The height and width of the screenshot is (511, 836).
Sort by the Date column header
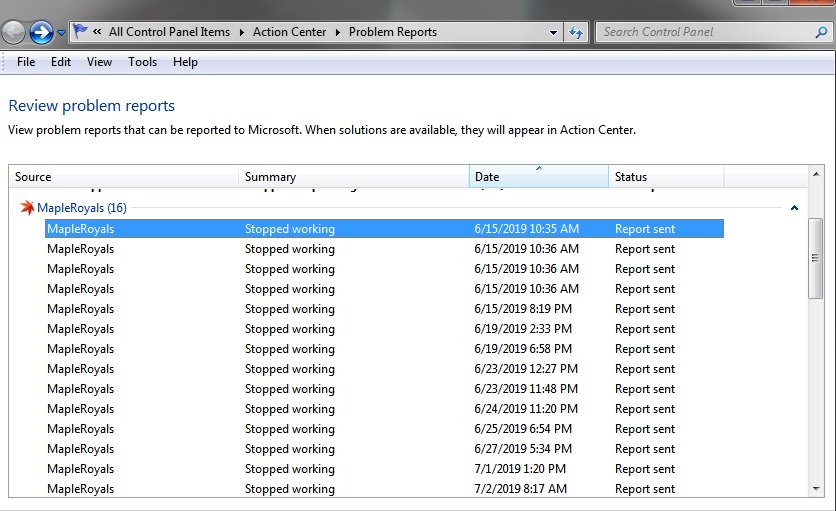[x=539, y=177]
